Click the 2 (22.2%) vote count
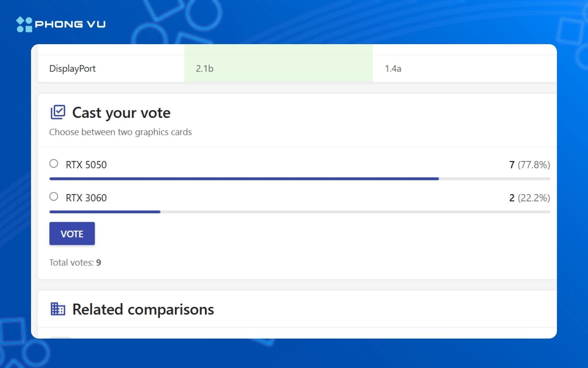Screen dimensions: 588x368 tap(529, 198)
